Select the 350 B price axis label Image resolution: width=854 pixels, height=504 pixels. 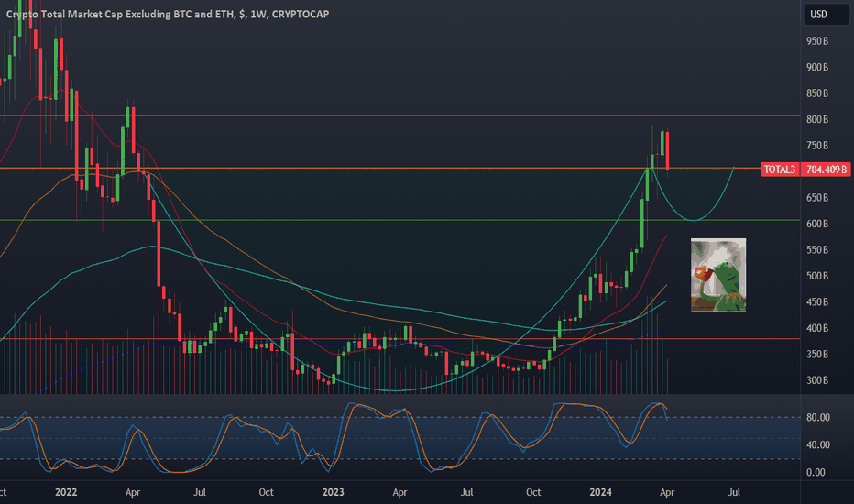click(817, 354)
